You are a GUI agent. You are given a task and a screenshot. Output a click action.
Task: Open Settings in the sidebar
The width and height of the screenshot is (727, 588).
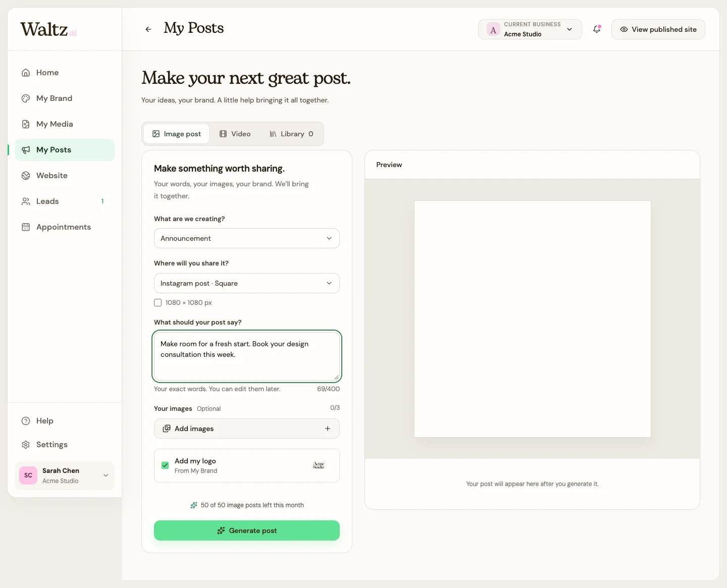click(x=65, y=445)
